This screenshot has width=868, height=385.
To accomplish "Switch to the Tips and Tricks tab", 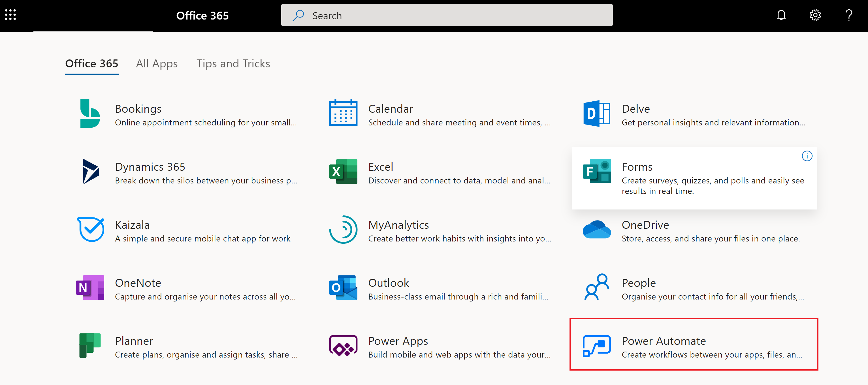I will coord(233,63).
